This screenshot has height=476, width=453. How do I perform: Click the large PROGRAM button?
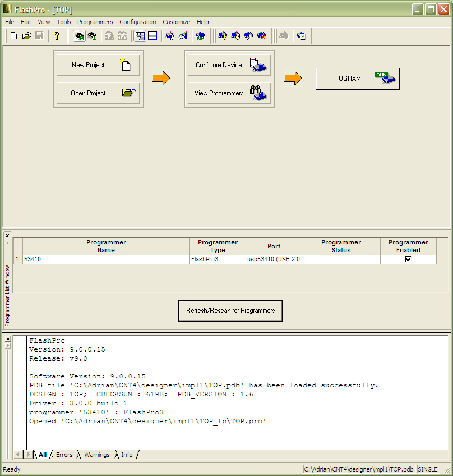pyautogui.click(x=358, y=78)
